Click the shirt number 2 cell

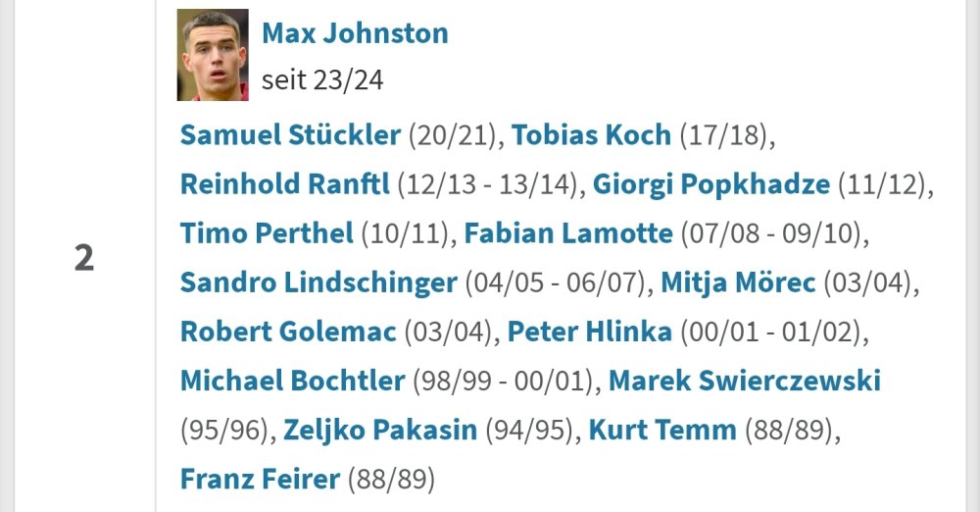click(84, 259)
